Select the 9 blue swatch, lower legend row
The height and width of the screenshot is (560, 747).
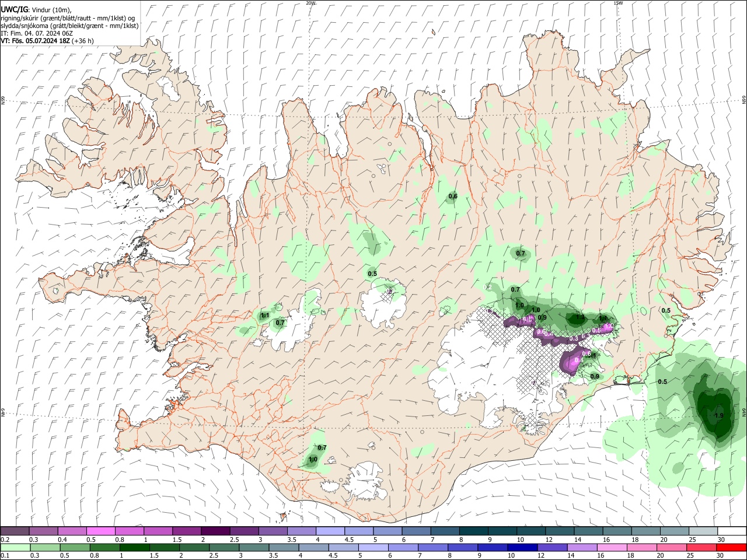pos(492,547)
